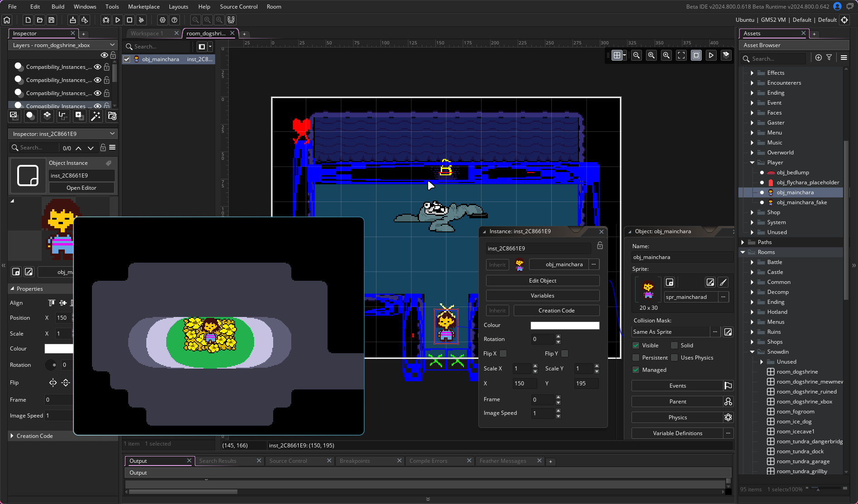Screen dimensions: 858x504
Task: Click the Open Editor button
Action: 82,188
